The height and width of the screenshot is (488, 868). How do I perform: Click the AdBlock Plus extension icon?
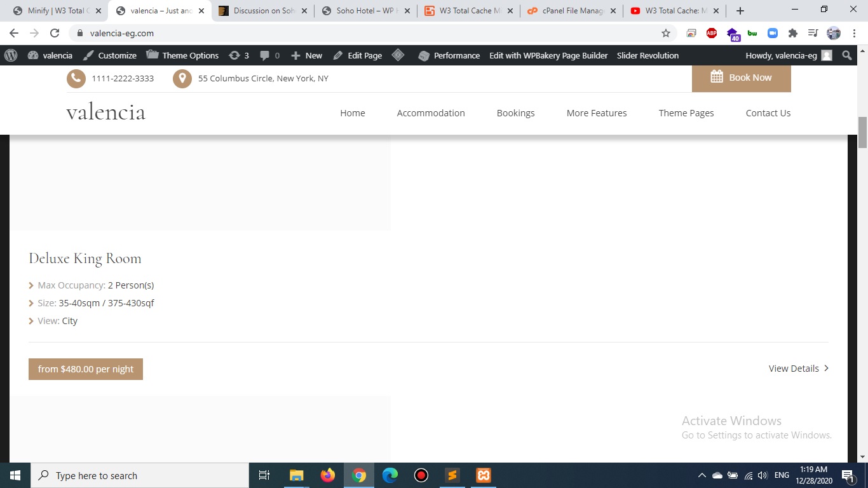[x=712, y=33]
